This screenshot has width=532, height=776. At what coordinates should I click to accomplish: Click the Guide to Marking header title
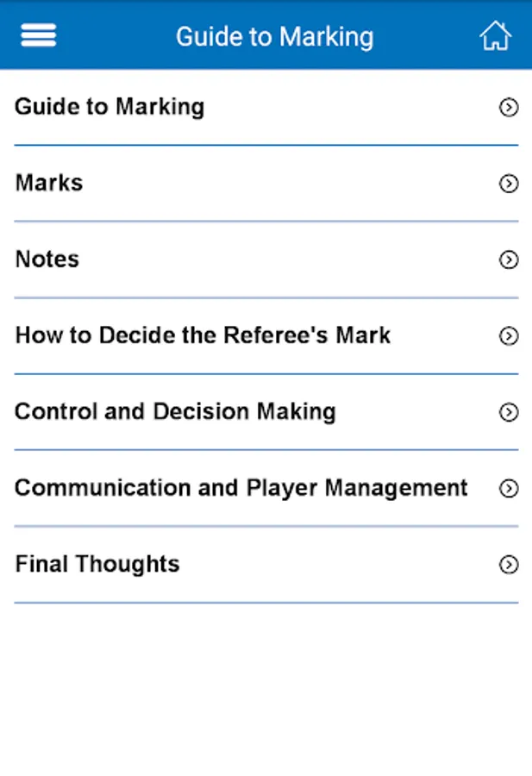coord(275,37)
